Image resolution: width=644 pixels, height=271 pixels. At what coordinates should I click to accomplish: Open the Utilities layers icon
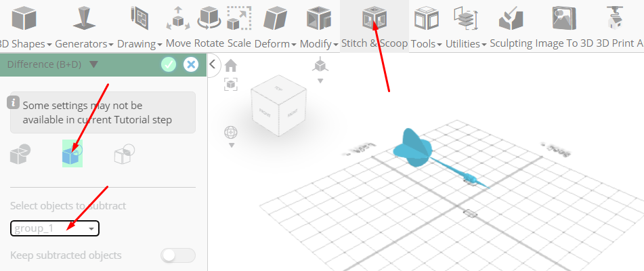click(466, 19)
